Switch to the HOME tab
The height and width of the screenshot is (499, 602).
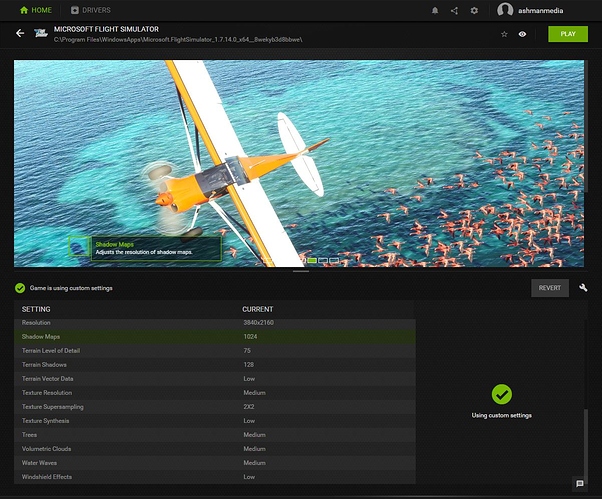[36, 10]
